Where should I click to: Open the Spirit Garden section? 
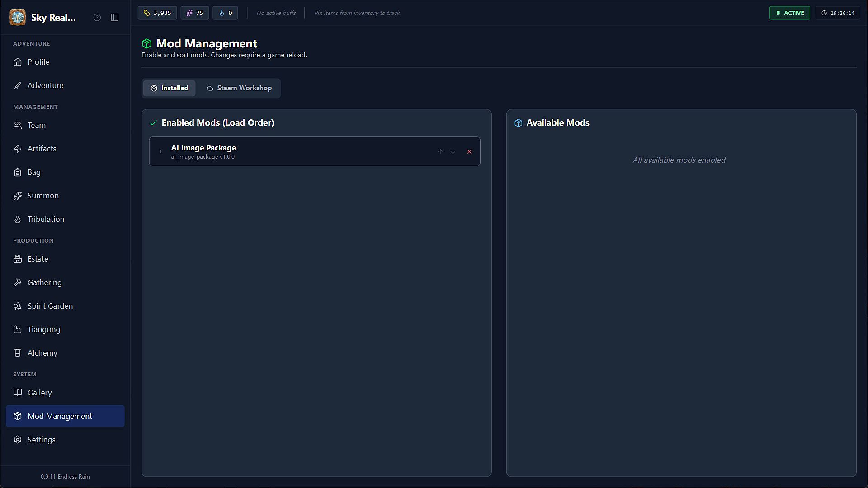click(x=50, y=306)
